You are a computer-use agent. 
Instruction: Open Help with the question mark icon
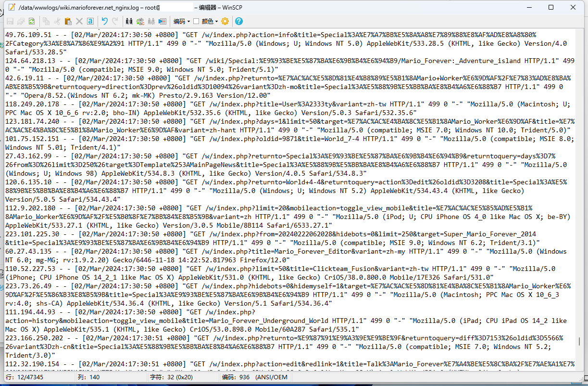click(239, 21)
